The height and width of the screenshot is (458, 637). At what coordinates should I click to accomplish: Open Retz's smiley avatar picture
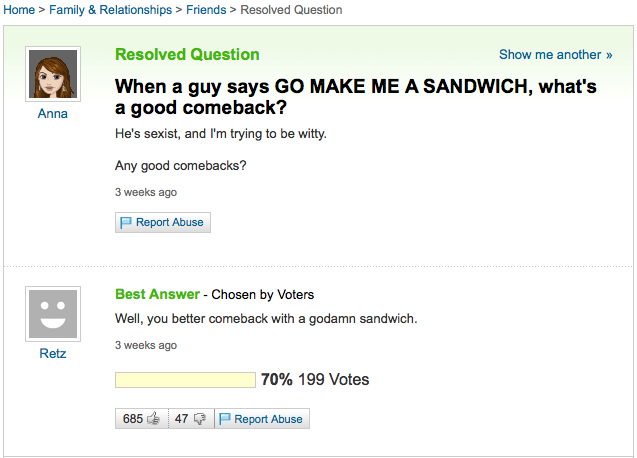(53, 313)
